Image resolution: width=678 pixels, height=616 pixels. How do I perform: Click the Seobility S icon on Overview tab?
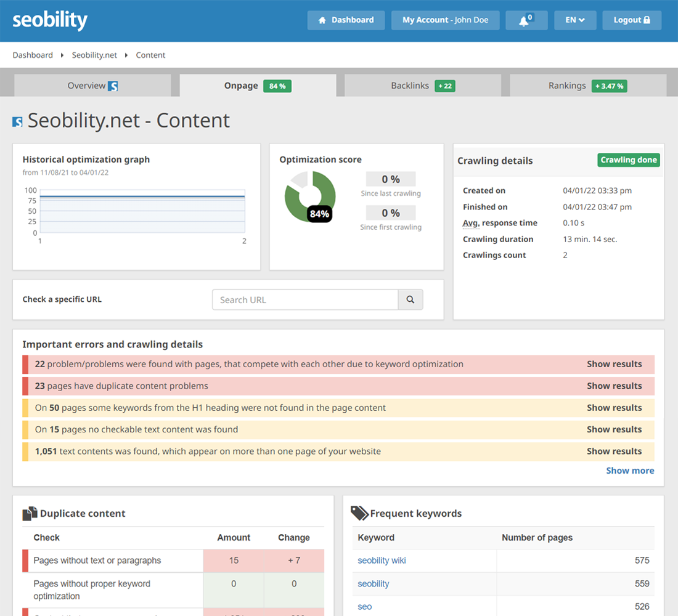[110, 86]
